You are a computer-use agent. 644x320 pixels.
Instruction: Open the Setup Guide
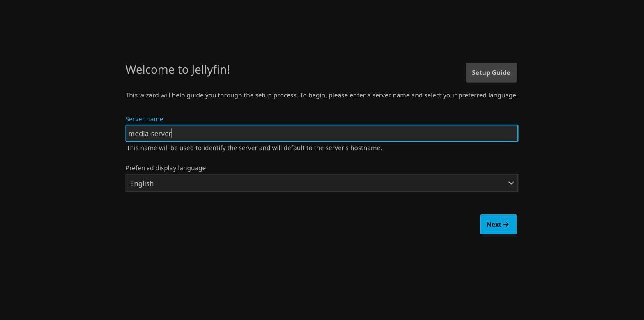pyautogui.click(x=491, y=72)
